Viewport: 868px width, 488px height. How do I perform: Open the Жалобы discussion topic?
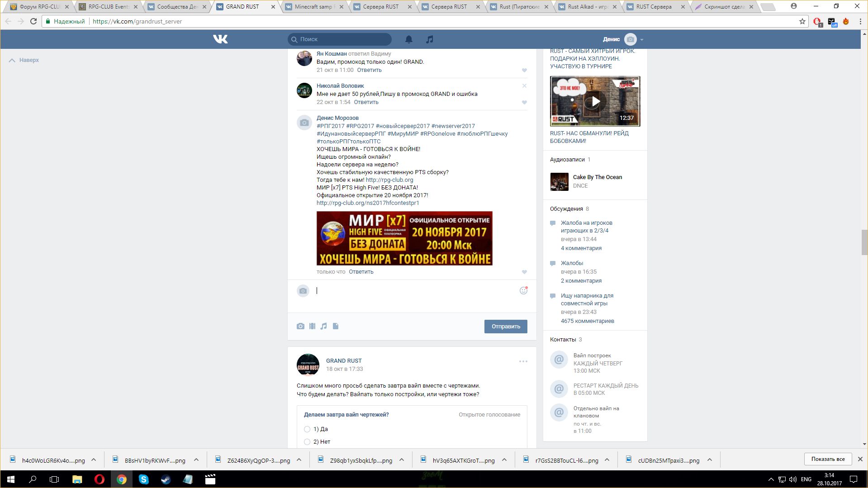point(572,263)
